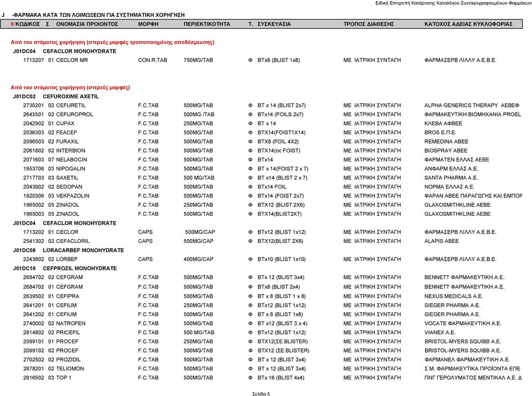Viewport: 532px width, 396px height.
Task: Click holder SANTA PHARMA A.E.
Action: pos(451,177)
